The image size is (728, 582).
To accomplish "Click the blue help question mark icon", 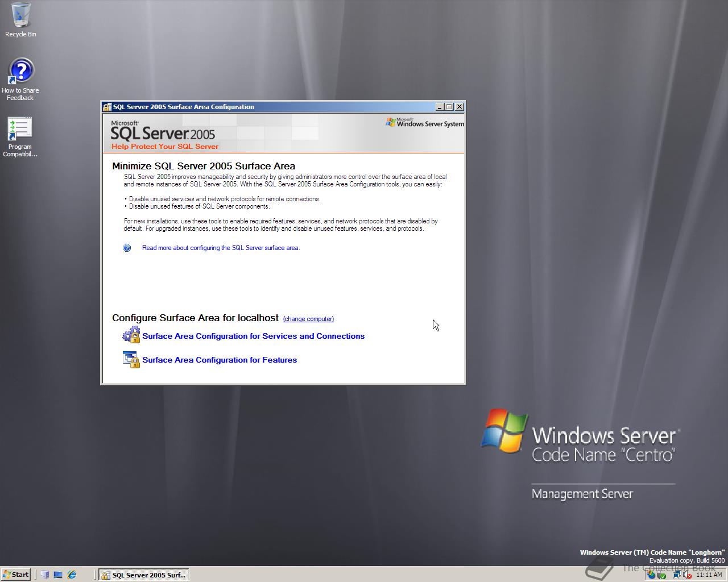I will 127,248.
